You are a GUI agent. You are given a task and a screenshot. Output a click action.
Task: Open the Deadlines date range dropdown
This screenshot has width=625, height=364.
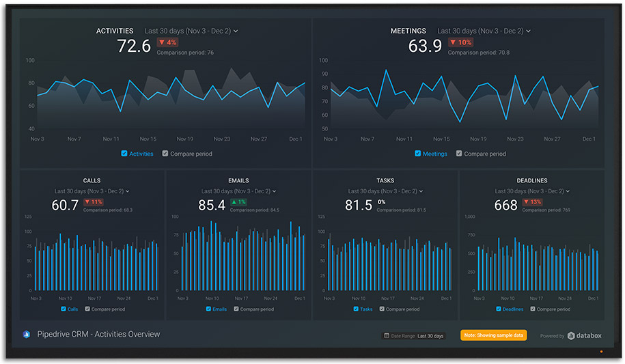coord(532,191)
